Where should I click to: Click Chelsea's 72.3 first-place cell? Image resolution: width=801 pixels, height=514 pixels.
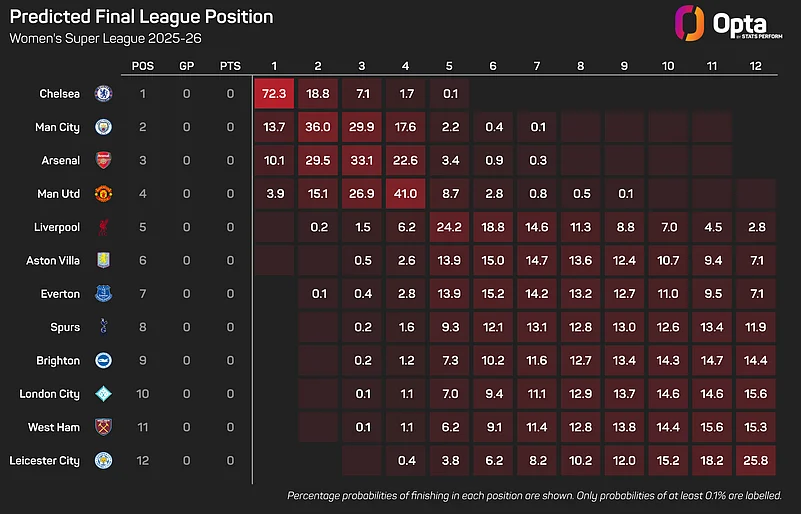274,94
